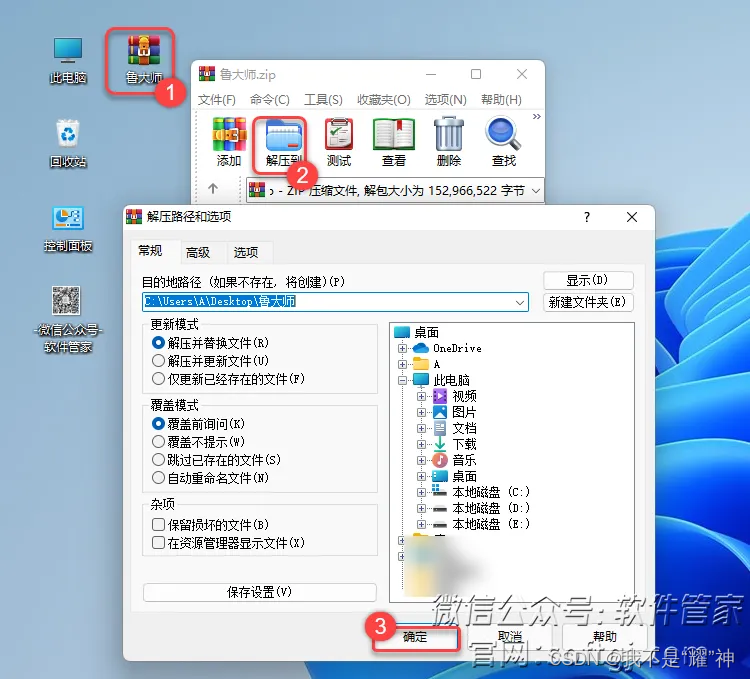This screenshot has width=750, height=679.
Task: Click the 帮助 button in the dialog
Action: click(605, 637)
